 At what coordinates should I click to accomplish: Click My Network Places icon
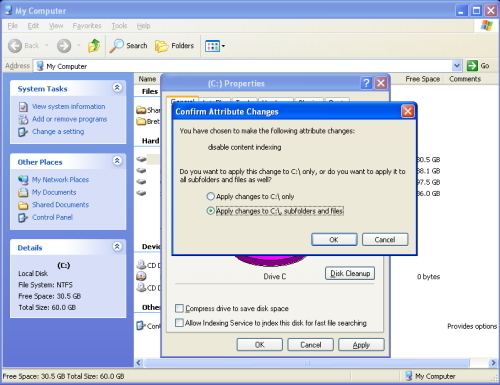(23, 180)
